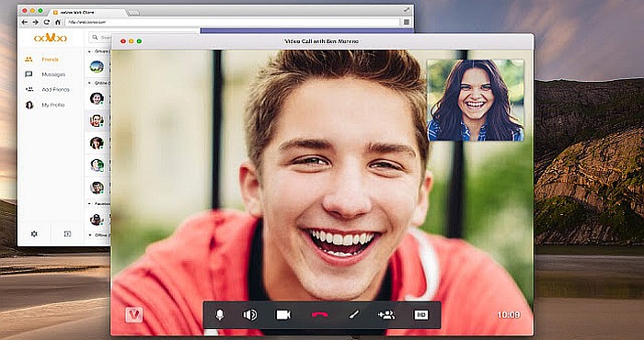Click the search magnifier in friends list

click(x=95, y=38)
